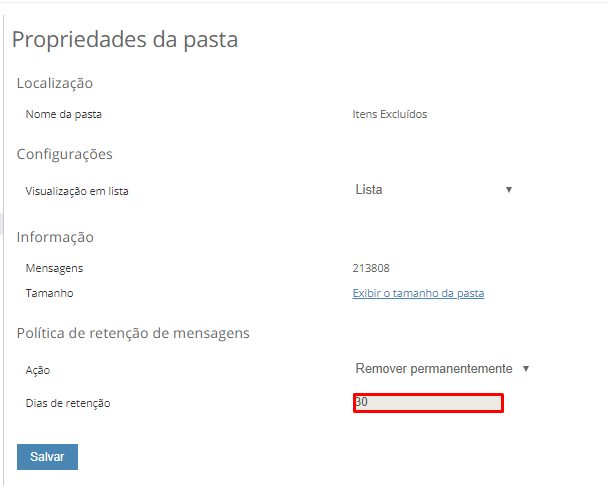608x486 pixels.
Task: Click the message count 213808
Action: (371, 268)
